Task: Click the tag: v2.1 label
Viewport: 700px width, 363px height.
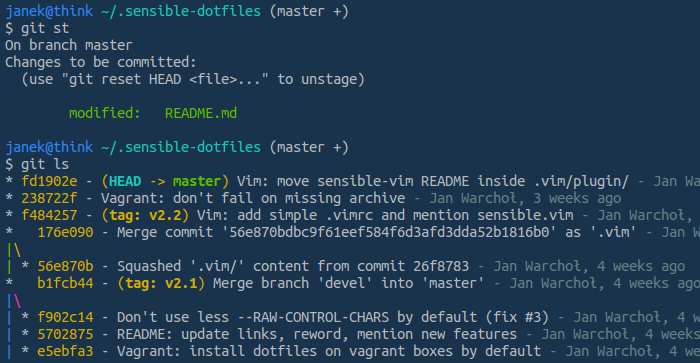Action: point(161,283)
